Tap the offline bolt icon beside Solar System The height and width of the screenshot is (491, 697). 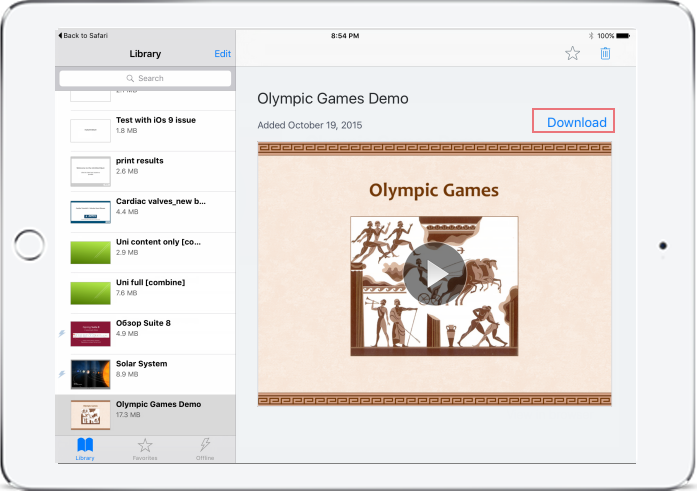tap(62, 374)
